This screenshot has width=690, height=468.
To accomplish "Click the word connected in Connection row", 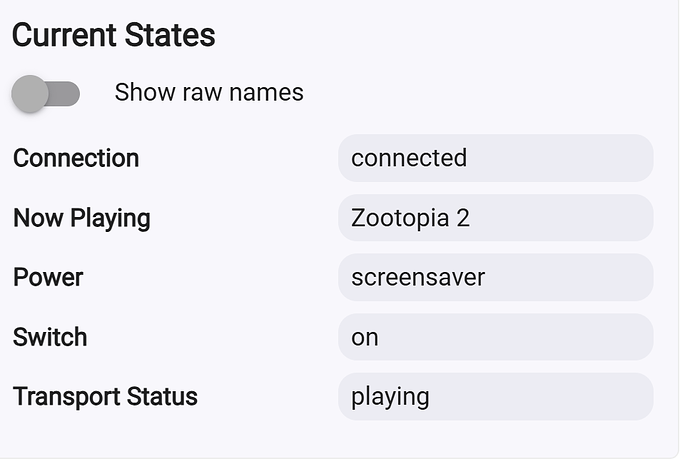I will (409, 158).
